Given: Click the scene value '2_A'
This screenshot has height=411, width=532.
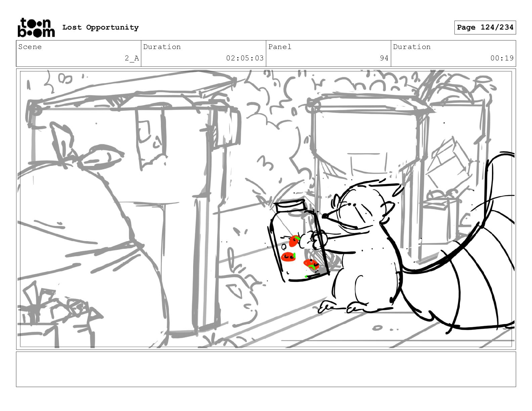Looking at the screenshot, I should coord(132,58).
